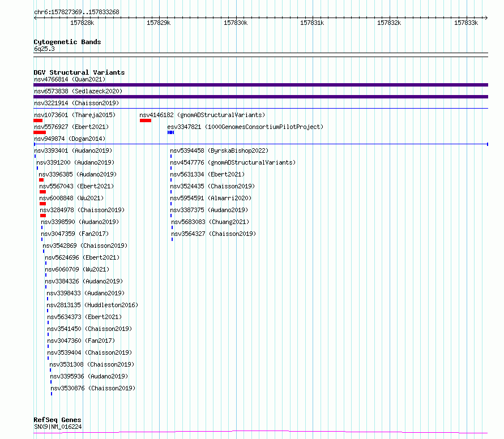504x439 pixels.
Task: Select nsv3047360 (Fan2017) variant
Action: pyautogui.click(x=81, y=341)
